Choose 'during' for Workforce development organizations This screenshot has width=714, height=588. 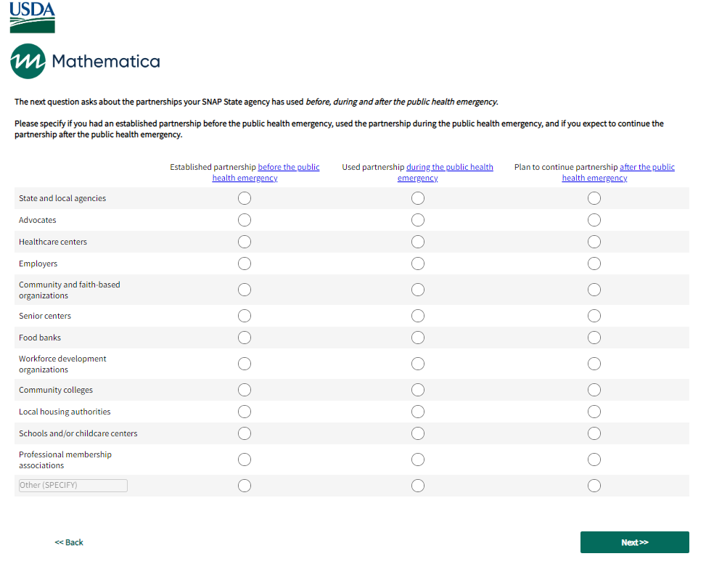418,364
